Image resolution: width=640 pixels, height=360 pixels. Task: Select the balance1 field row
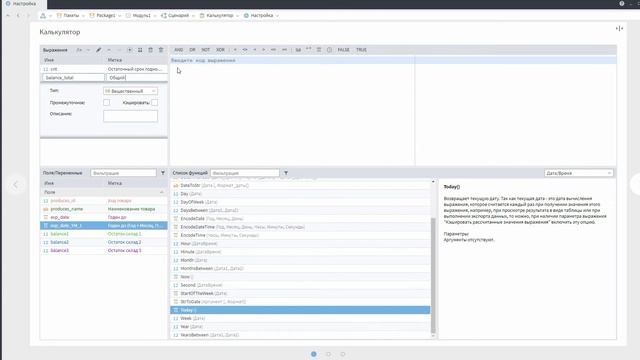(x=104, y=234)
